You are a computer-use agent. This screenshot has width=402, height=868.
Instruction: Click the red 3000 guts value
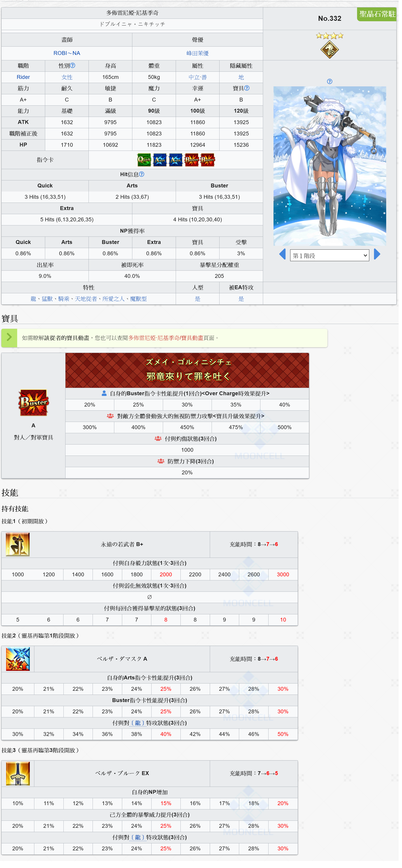click(285, 579)
